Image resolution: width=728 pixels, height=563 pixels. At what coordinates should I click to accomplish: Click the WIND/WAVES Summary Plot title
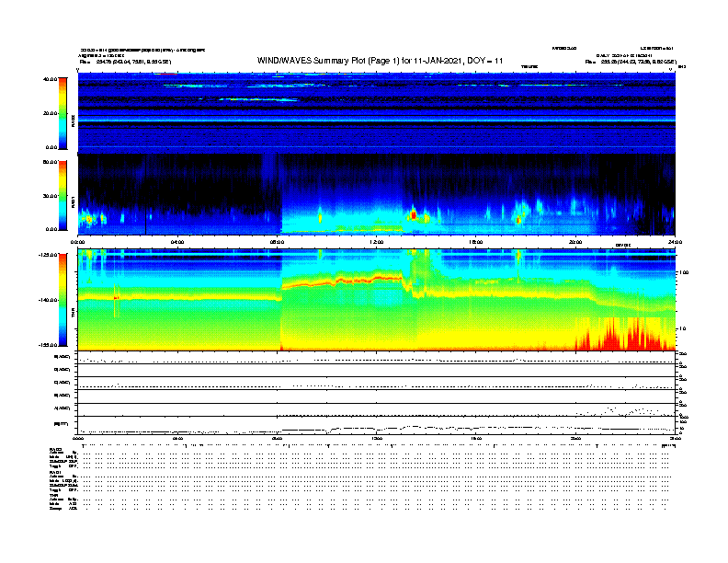click(x=380, y=61)
